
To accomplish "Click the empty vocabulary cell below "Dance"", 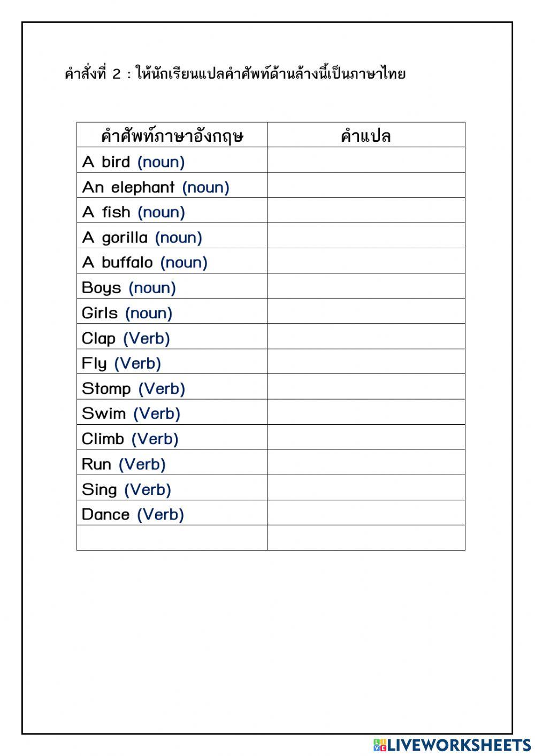I will coord(172,538).
